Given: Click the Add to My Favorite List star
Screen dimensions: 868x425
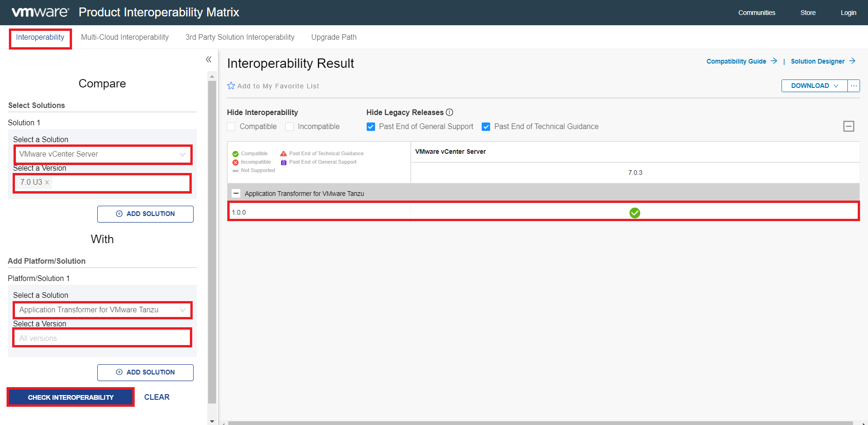Looking at the screenshot, I should [x=231, y=86].
